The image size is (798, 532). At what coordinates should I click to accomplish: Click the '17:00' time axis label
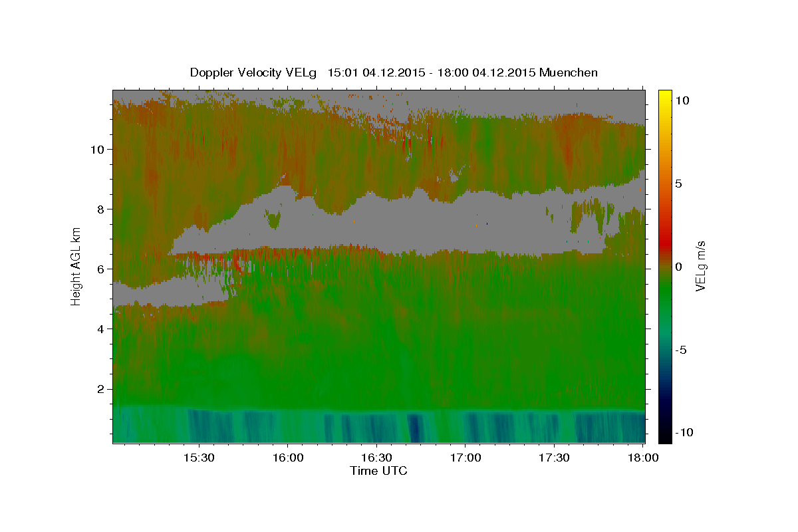pos(465,458)
